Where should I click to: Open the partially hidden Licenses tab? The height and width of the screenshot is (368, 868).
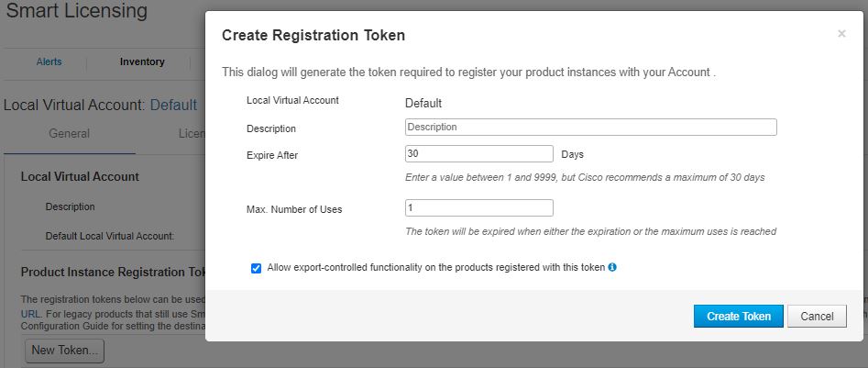[x=192, y=134]
